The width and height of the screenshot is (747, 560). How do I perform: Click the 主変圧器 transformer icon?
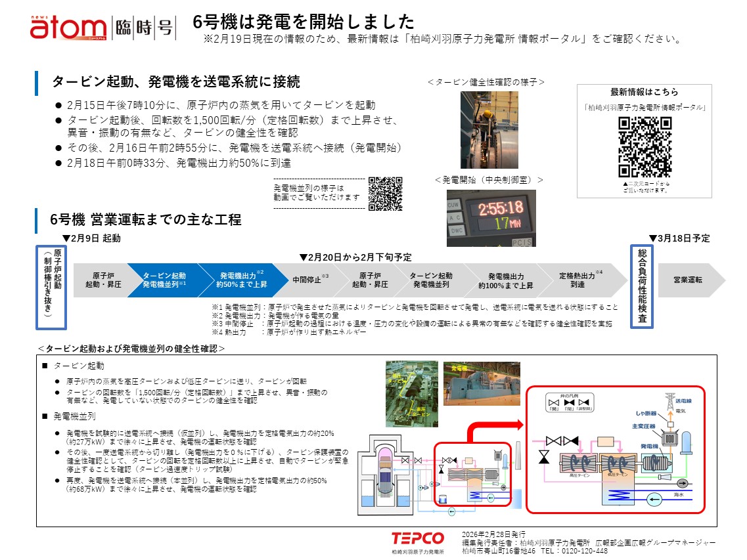click(x=670, y=439)
